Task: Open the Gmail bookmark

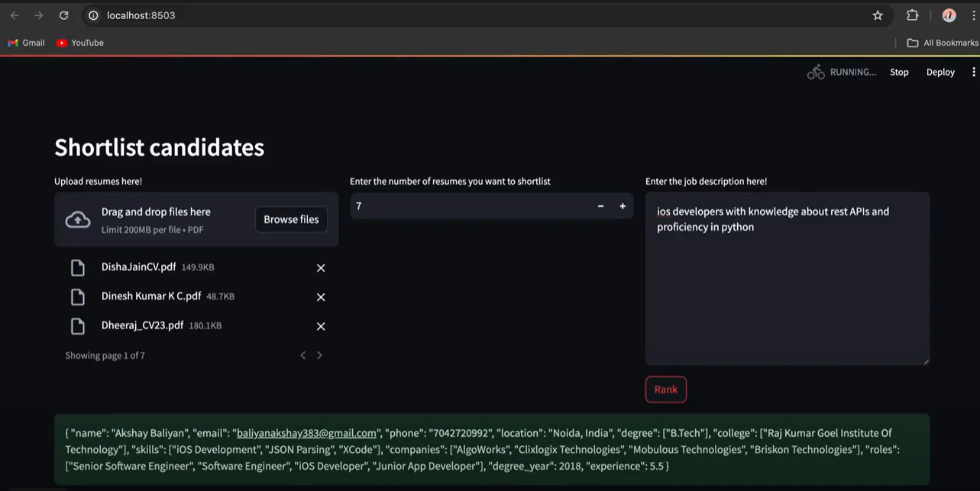Action: [27, 43]
